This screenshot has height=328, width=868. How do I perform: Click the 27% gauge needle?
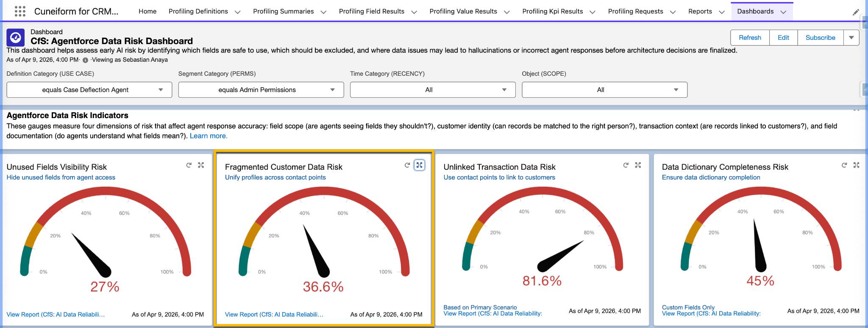92,255
